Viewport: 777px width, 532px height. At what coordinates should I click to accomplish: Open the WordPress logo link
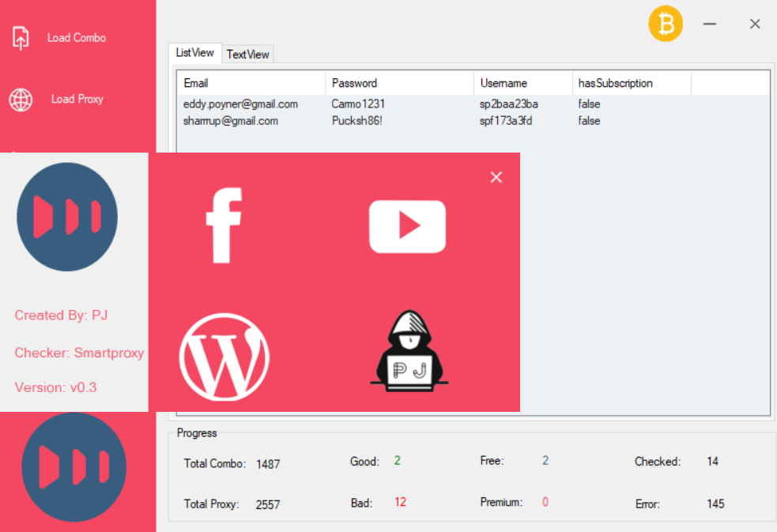coord(224,357)
